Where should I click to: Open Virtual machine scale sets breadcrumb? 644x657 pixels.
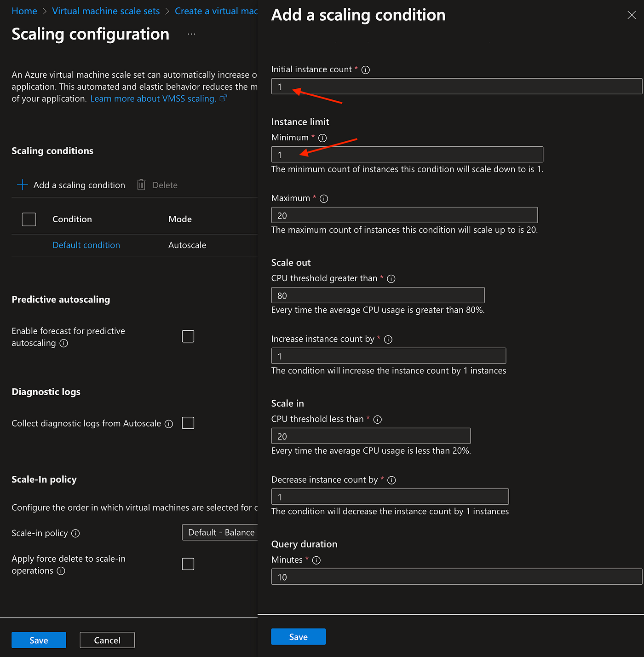tap(106, 11)
